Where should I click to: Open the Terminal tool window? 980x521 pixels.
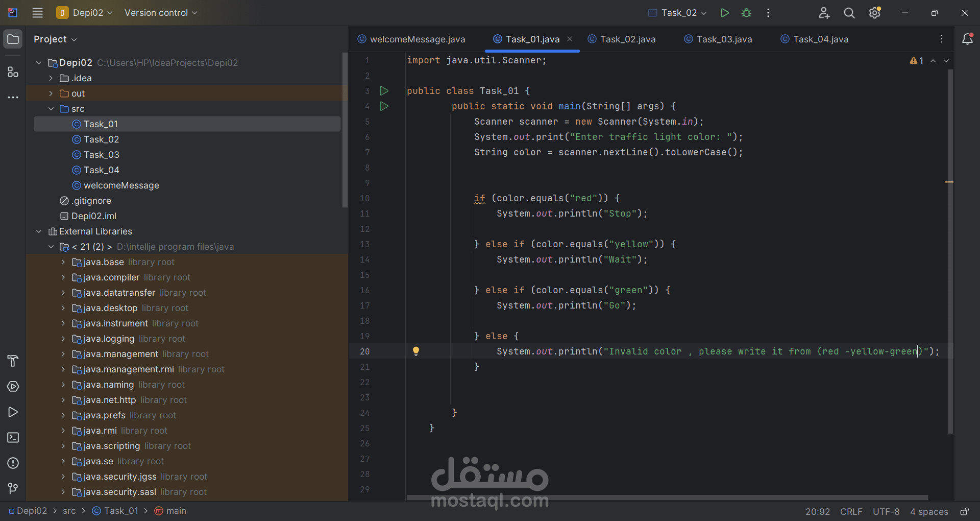13,438
